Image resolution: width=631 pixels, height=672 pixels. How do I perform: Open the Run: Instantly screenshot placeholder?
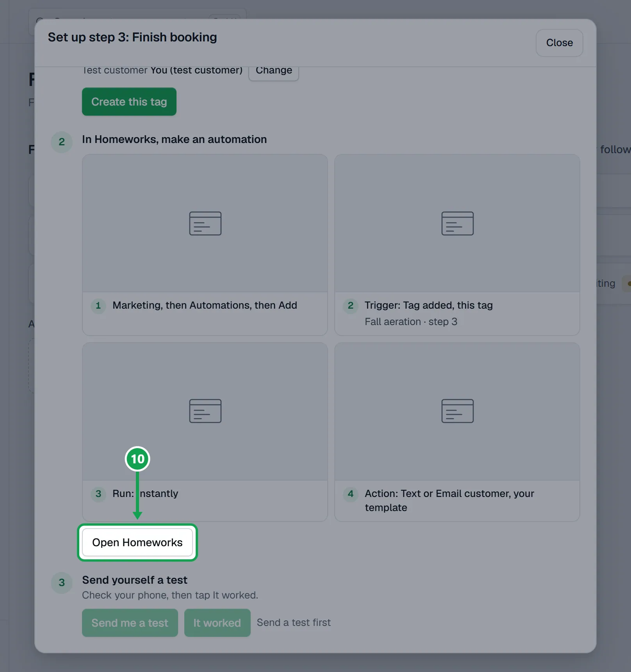tap(205, 411)
